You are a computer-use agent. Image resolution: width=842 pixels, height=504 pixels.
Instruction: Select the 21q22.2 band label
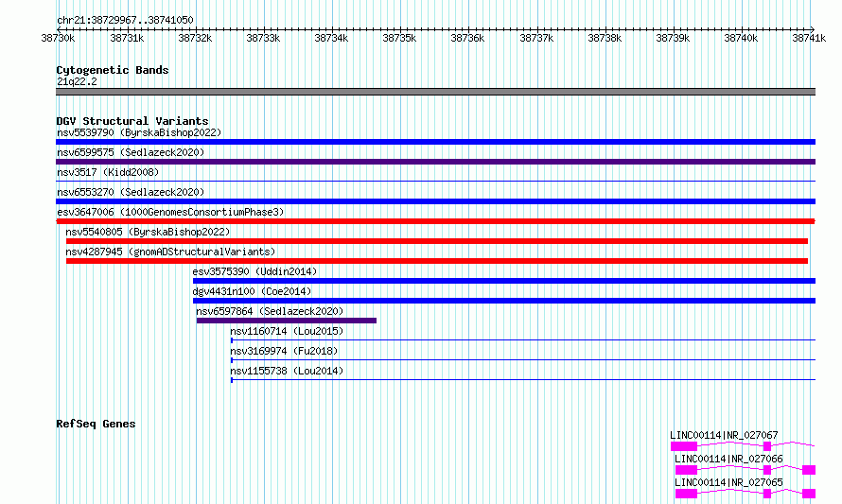[x=77, y=81]
